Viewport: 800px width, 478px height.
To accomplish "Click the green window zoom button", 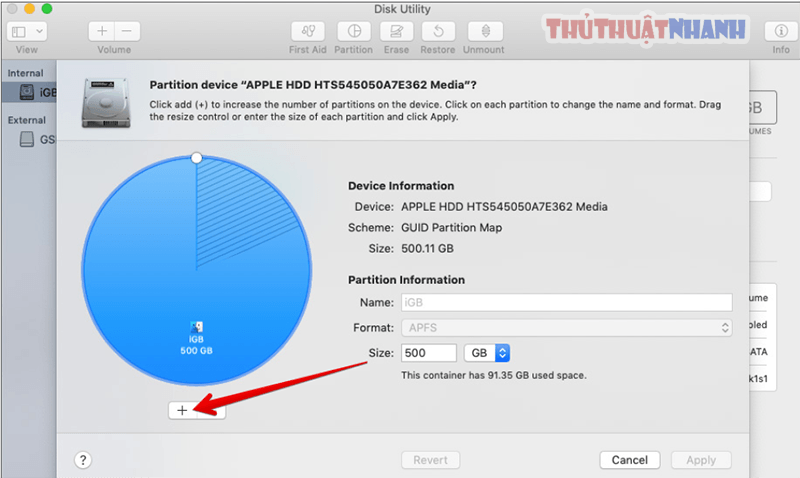I will click(x=47, y=9).
